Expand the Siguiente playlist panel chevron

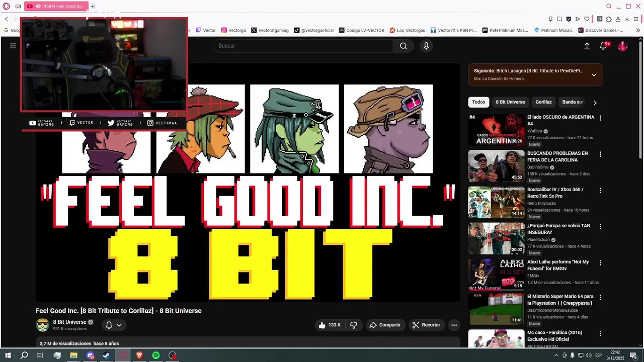tap(594, 75)
